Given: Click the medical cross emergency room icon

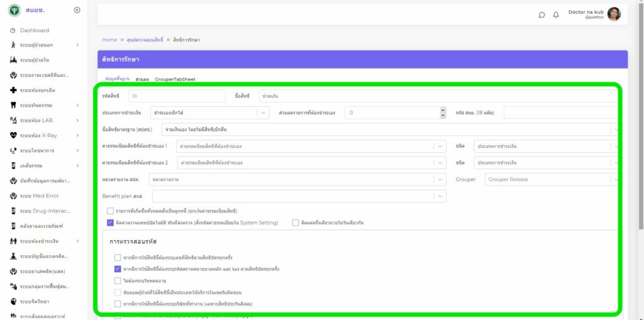Looking at the screenshot, I should pos(13,90).
